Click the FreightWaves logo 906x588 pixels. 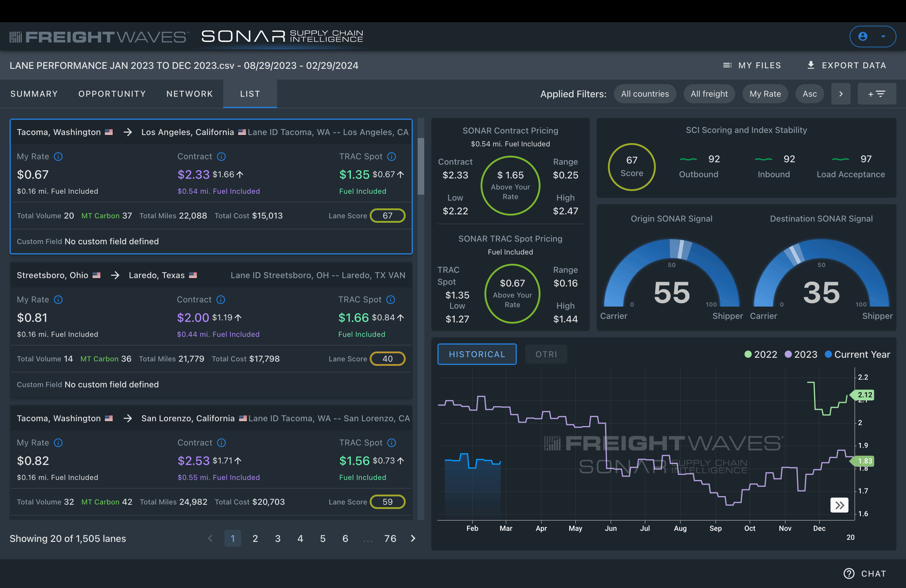(99, 37)
